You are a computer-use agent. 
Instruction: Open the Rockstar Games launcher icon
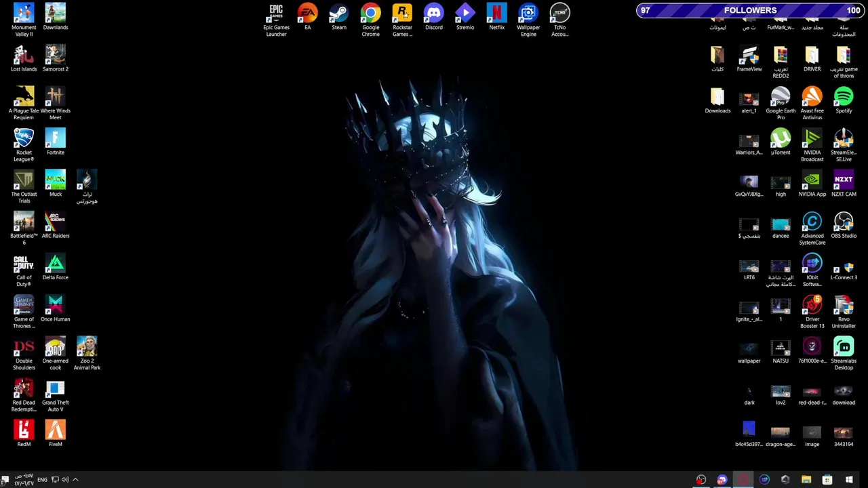[402, 20]
